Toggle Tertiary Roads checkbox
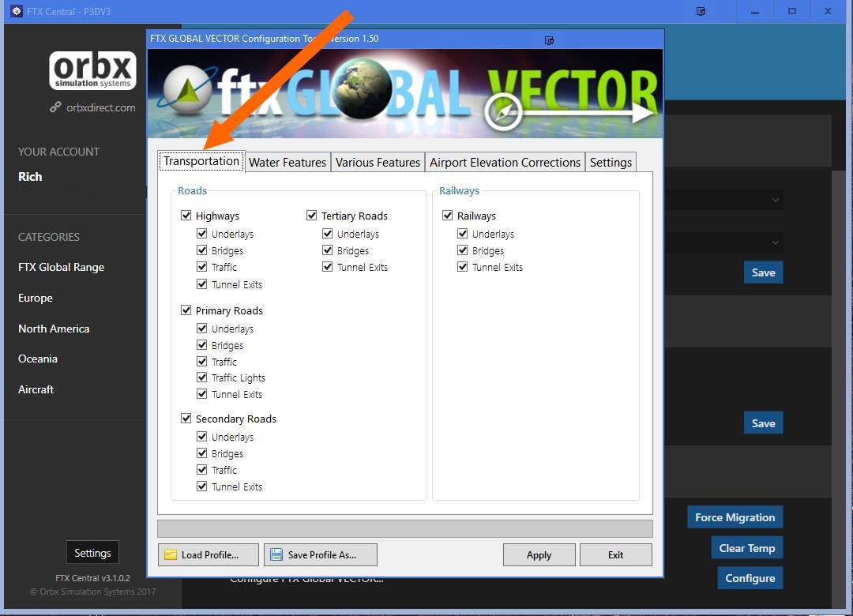The image size is (853, 616). tap(312, 216)
